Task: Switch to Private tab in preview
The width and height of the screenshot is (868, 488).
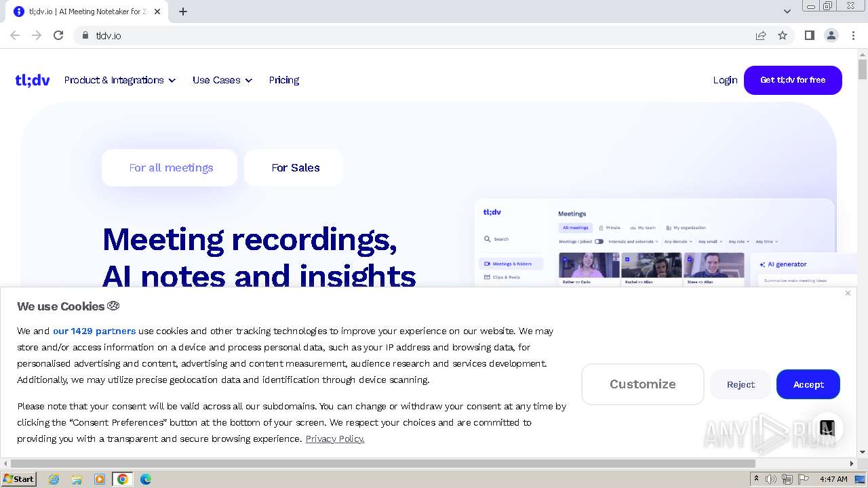Action: 610,228
